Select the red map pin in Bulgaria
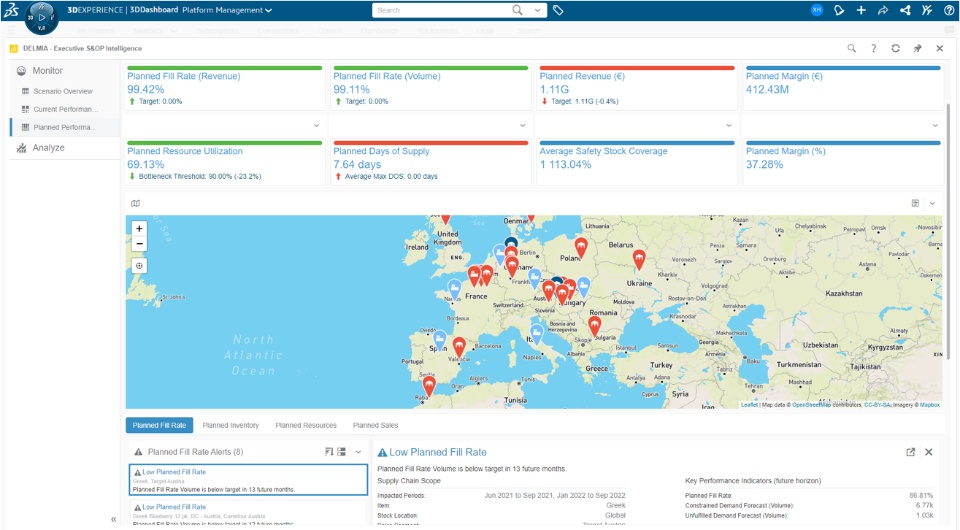This screenshot has height=530, width=960. coord(594,326)
